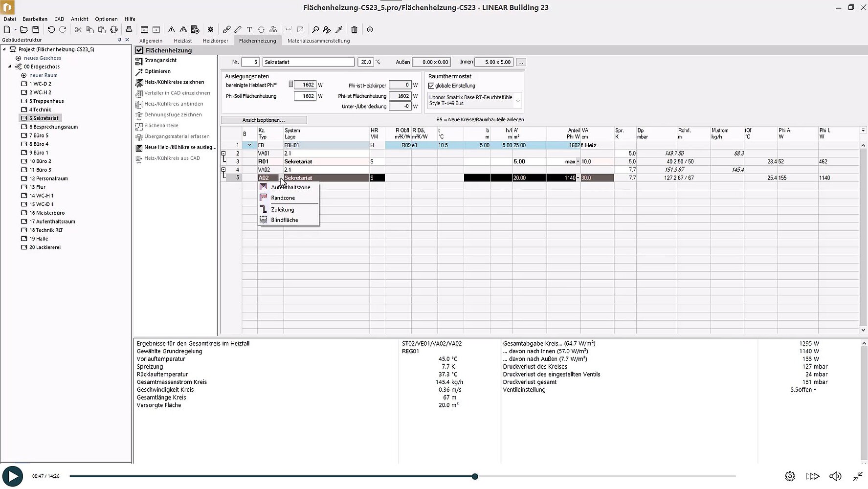
Task: Toggle the Flächenheizung header checkbox
Action: click(139, 50)
